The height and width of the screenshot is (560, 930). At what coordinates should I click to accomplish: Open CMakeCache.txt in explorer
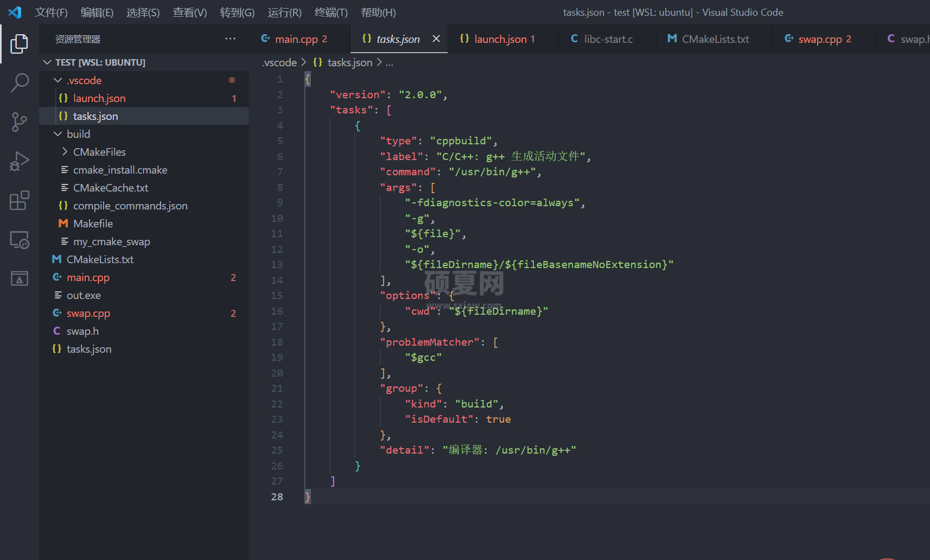tap(144, 188)
